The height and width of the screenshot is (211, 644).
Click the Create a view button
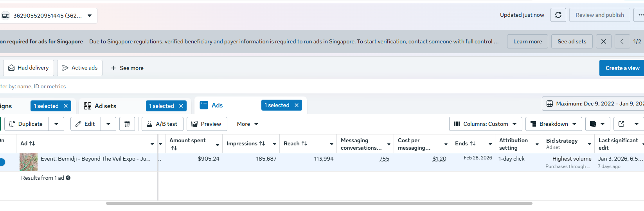[622, 68]
